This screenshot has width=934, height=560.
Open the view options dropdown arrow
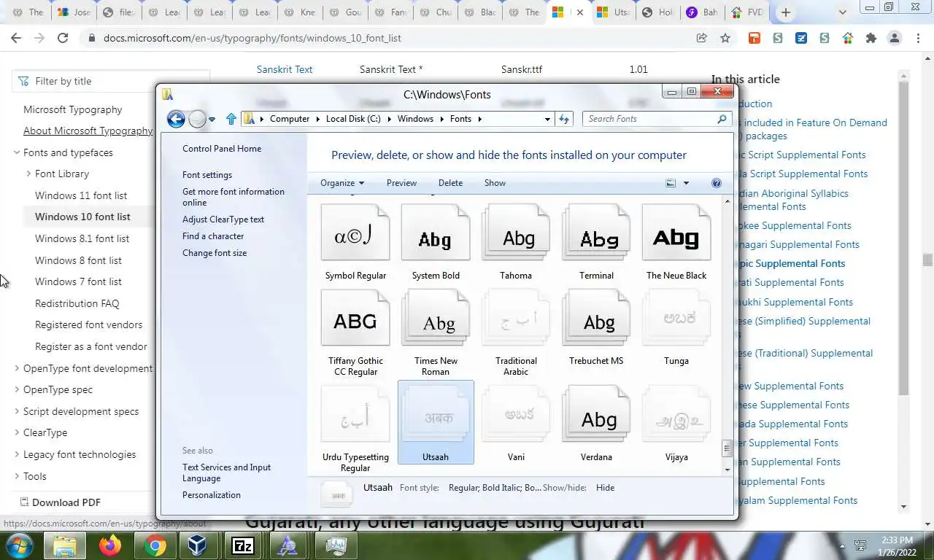pos(686,183)
